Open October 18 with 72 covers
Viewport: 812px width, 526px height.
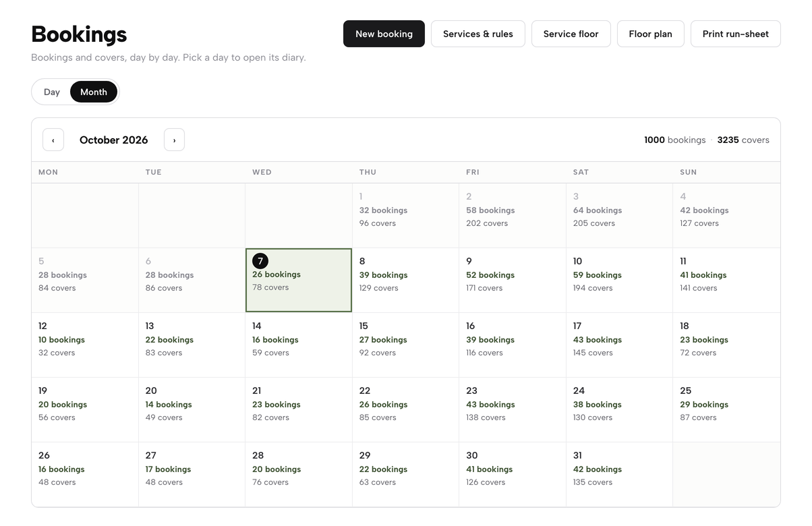pyautogui.click(x=726, y=345)
